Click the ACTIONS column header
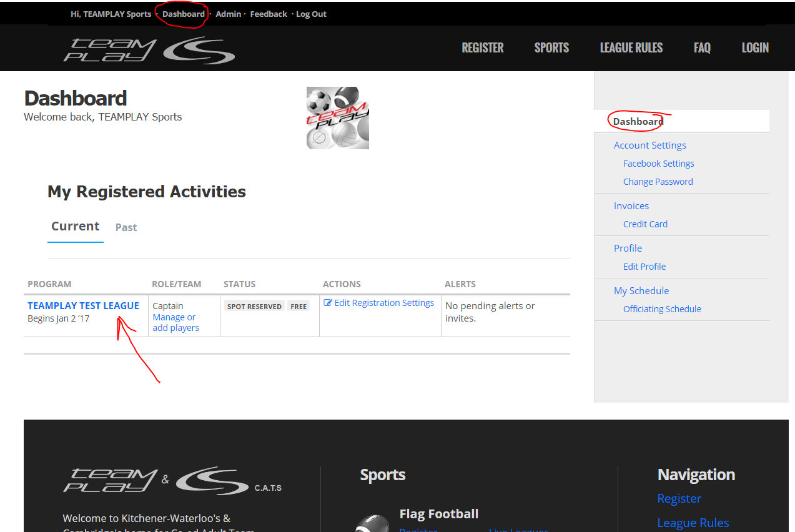 (342, 284)
